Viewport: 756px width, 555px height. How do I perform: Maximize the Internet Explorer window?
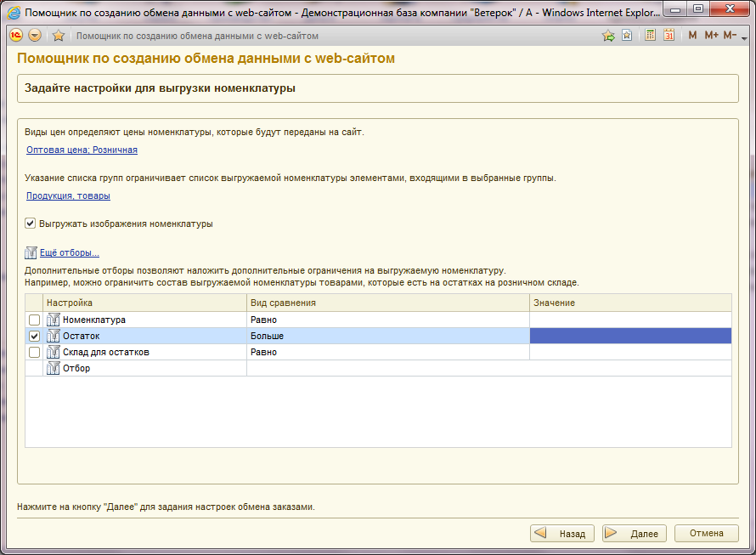698,9
